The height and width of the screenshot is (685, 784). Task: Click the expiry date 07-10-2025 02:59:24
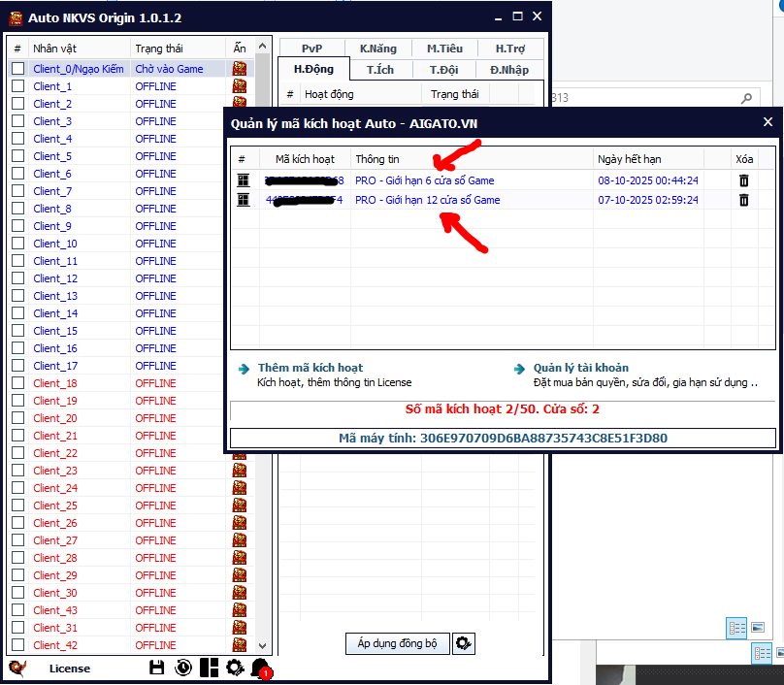click(x=648, y=200)
